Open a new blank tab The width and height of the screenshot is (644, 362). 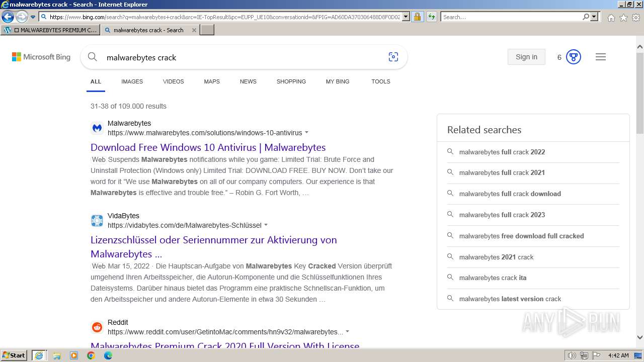coord(207,30)
